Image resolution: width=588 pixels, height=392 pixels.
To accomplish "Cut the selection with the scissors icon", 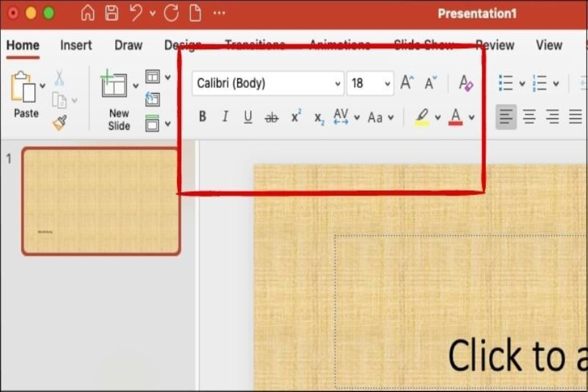I will [x=59, y=78].
